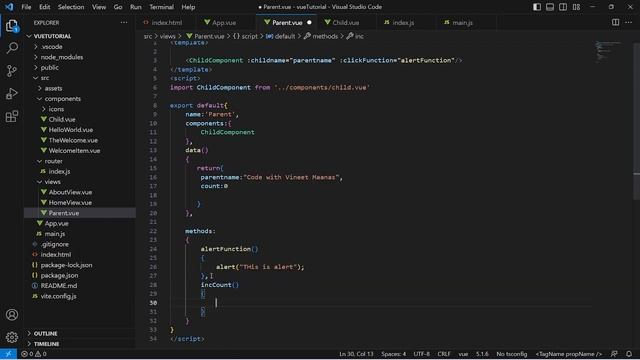Image resolution: width=640 pixels, height=360 pixels.
Task: Open Child.vue in the explorer tree
Action: point(62,120)
